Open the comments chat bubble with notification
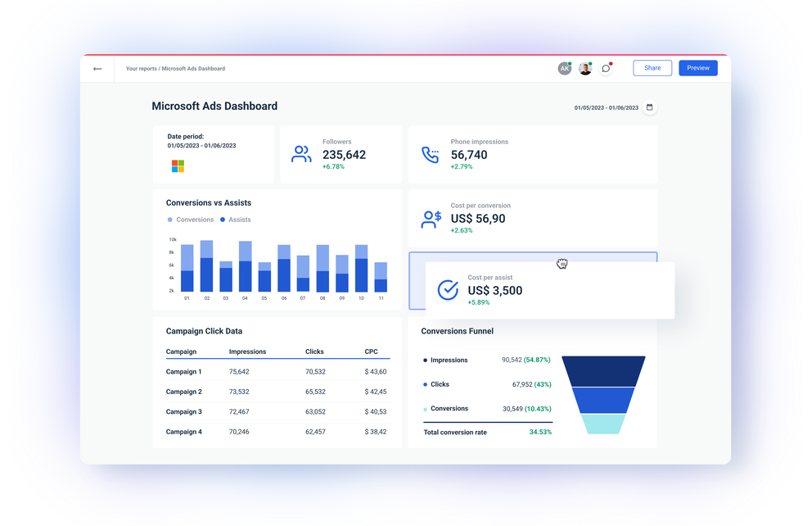The image size is (812, 526). [606, 68]
